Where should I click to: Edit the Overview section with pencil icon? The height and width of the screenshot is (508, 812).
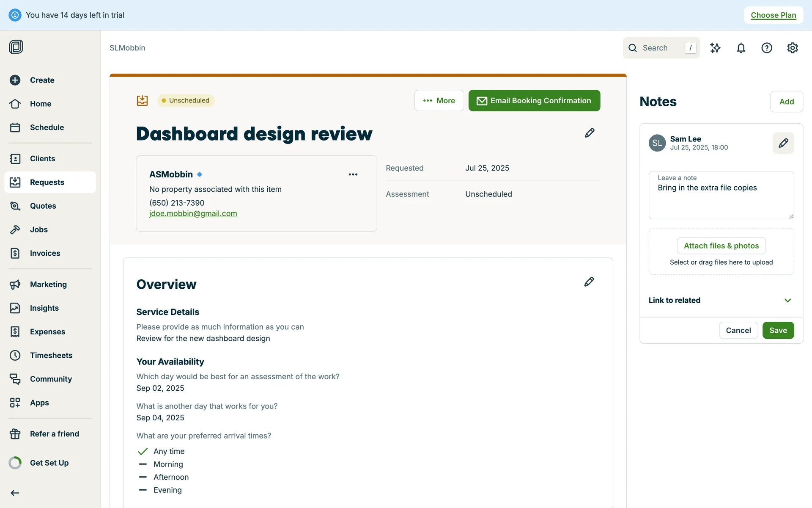589,282
